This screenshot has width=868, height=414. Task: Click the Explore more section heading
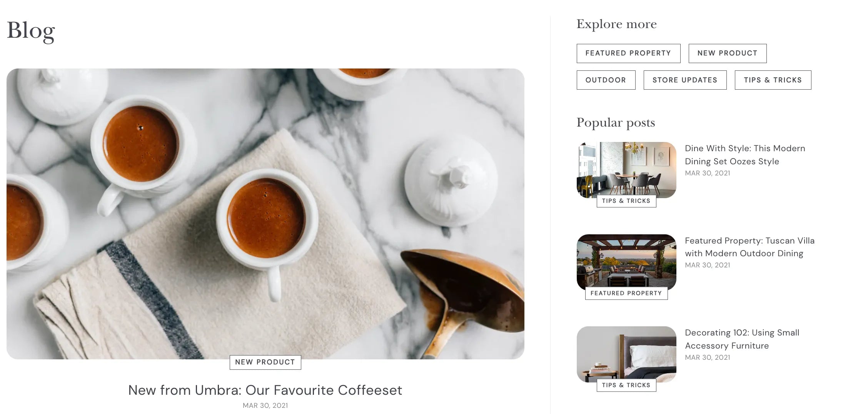(616, 24)
